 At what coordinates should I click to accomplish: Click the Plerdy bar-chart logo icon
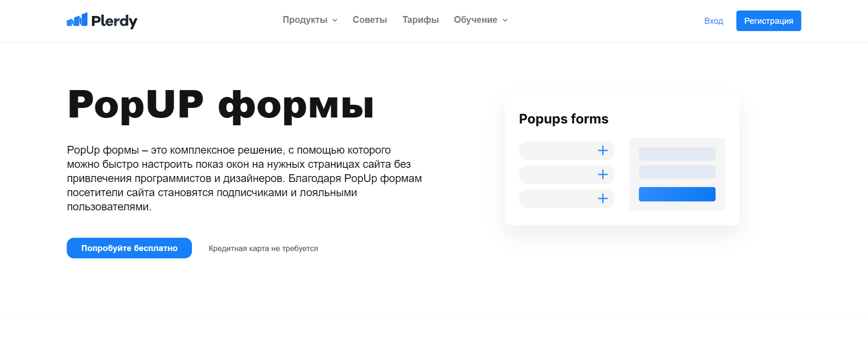(77, 20)
